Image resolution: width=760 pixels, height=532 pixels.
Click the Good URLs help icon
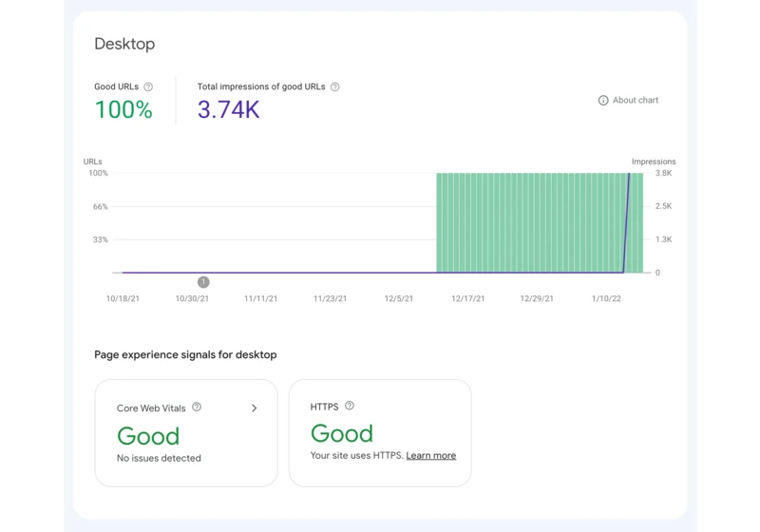click(148, 86)
